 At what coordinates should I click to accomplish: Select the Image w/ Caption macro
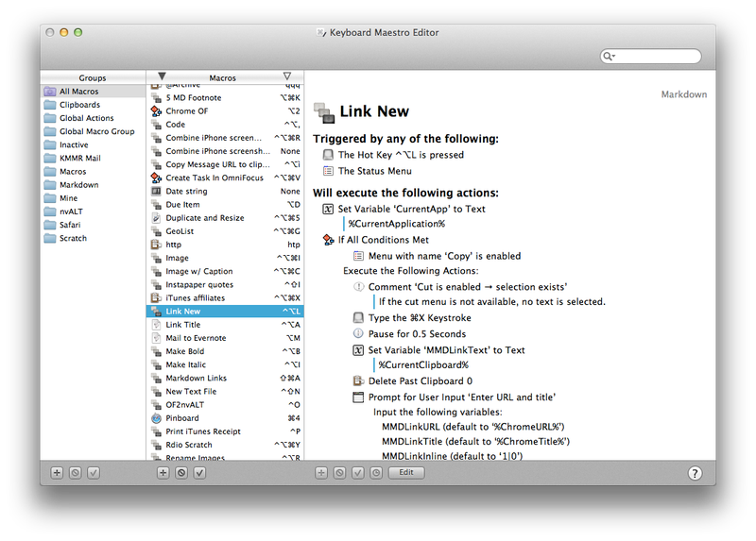225,271
